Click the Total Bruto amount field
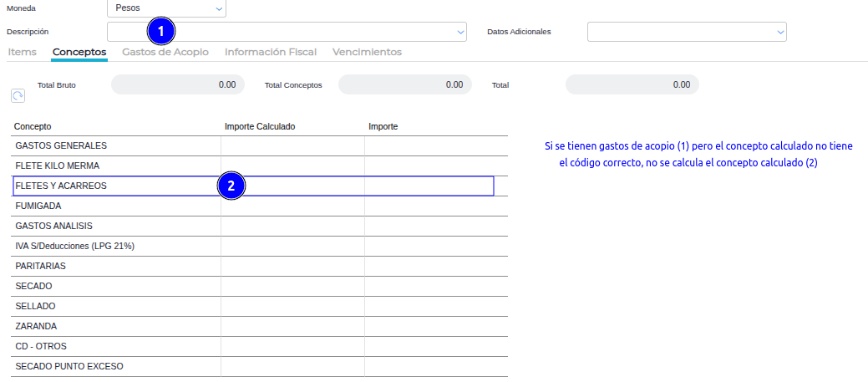868x382 pixels. [177, 84]
